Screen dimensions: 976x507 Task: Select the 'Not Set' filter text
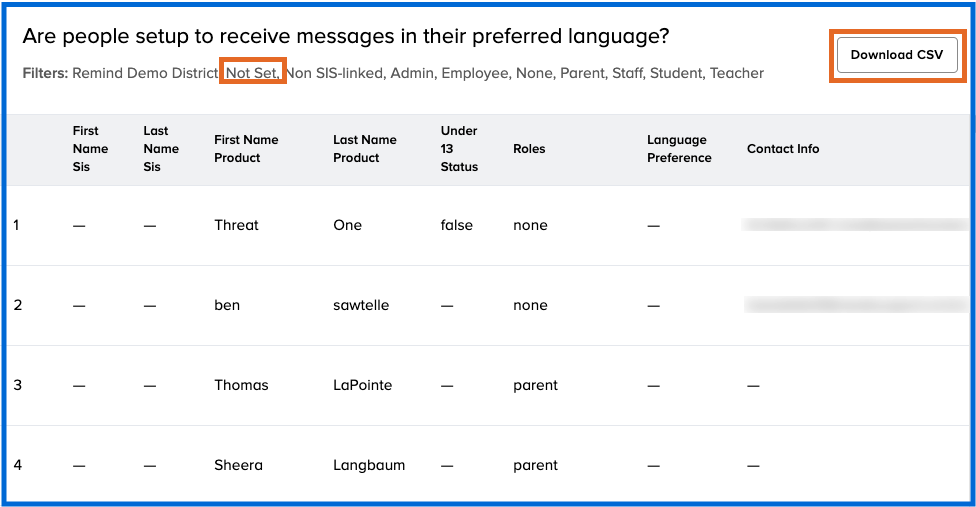pyautogui.click(x=252, y=73)
